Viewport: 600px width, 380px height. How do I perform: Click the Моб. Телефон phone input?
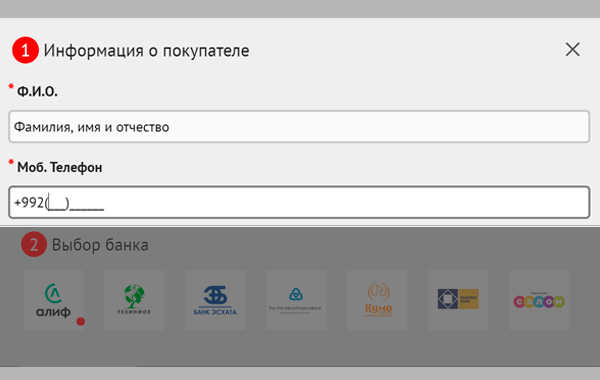coord(299,202)
